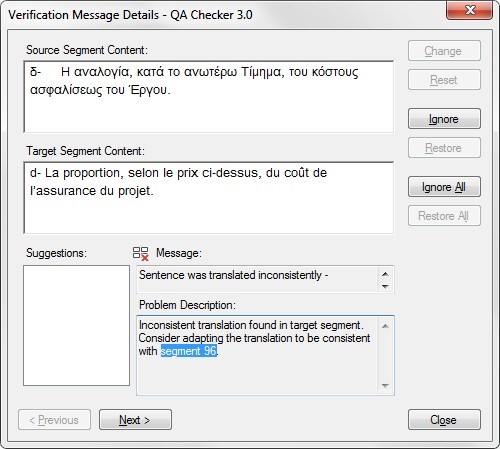The width and height of the screenshot is (500, 449).
Task: Click the Message box down arrow
Action: (385, 286)
